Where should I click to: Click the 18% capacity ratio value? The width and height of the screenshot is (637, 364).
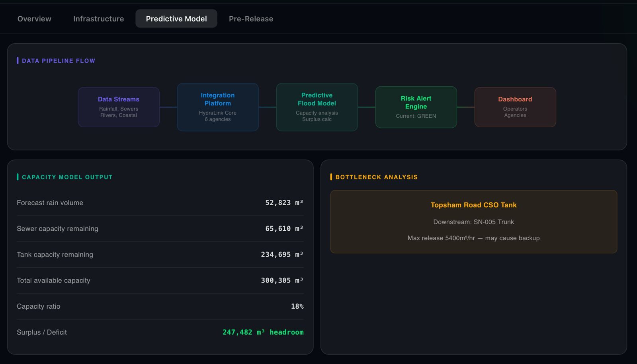click(297, 306)
